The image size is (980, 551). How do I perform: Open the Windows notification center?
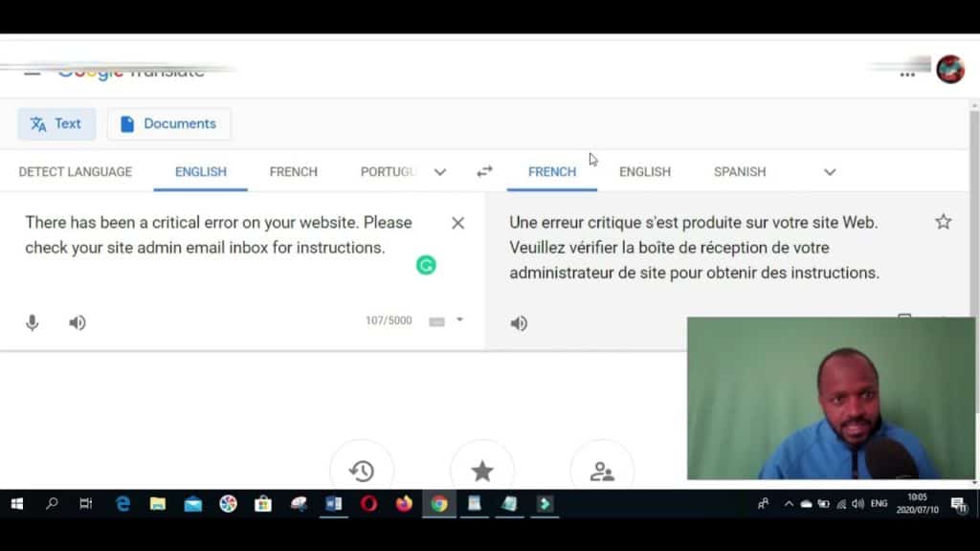tap(959, 504)
